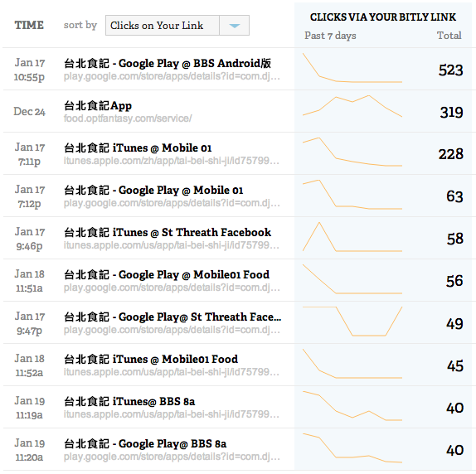Open the Google Play @ Mobile 01 link
This screenshot has width=476, height=474.
click(x=153, y=190)
